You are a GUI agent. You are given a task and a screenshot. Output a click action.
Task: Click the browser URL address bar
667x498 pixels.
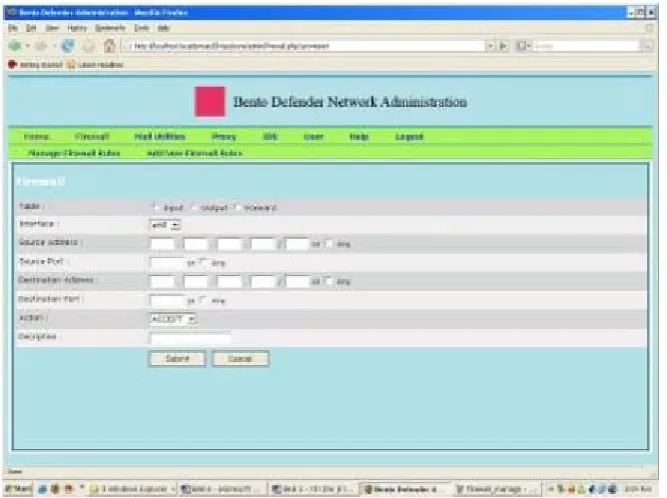[x=304, y=46]
